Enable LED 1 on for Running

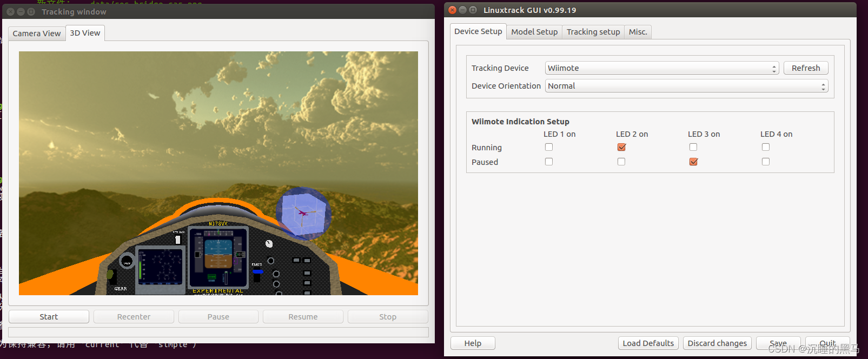(x=549, y=147)
